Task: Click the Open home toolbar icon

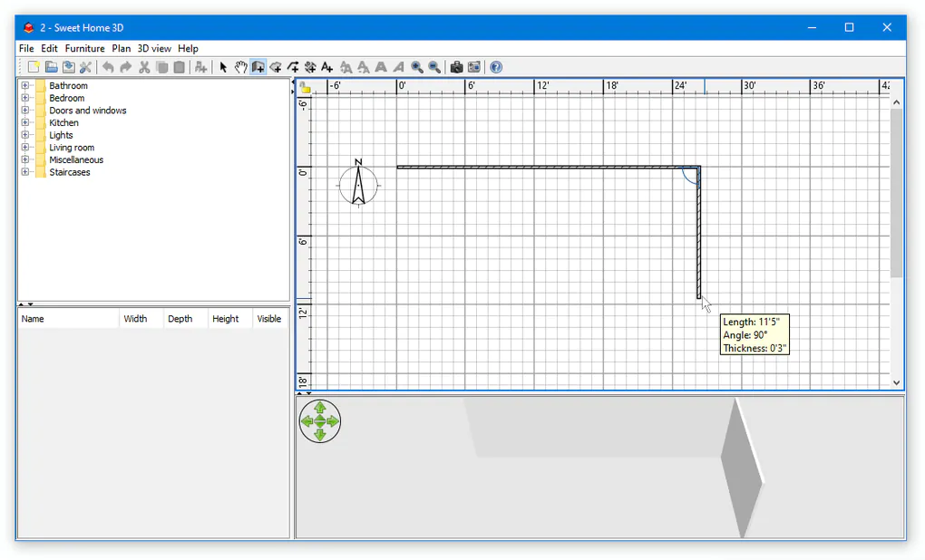Action: point(52,67)
